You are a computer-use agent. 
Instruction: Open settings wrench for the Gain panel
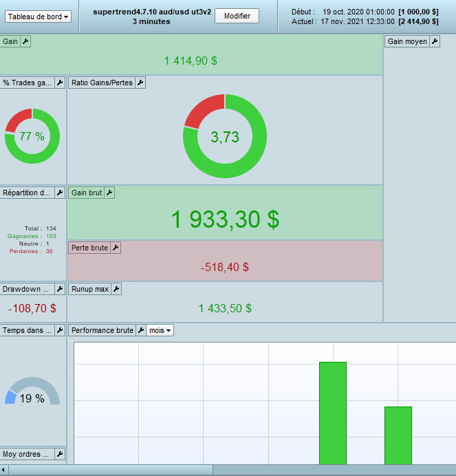tap(25, 41)
